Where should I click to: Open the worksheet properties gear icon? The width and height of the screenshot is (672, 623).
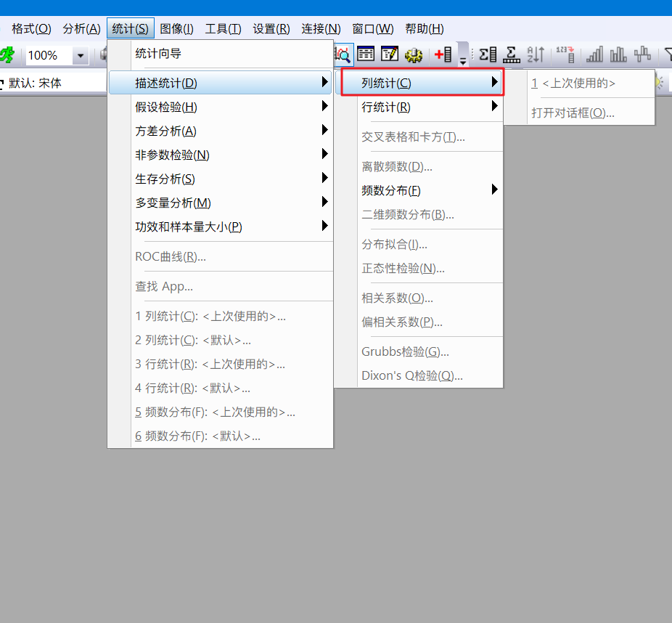tap(413, 54)
